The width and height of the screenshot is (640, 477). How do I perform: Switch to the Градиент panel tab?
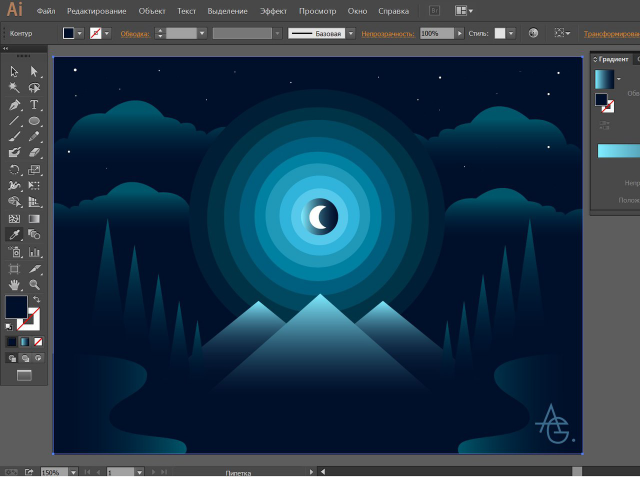pos(612,60)
